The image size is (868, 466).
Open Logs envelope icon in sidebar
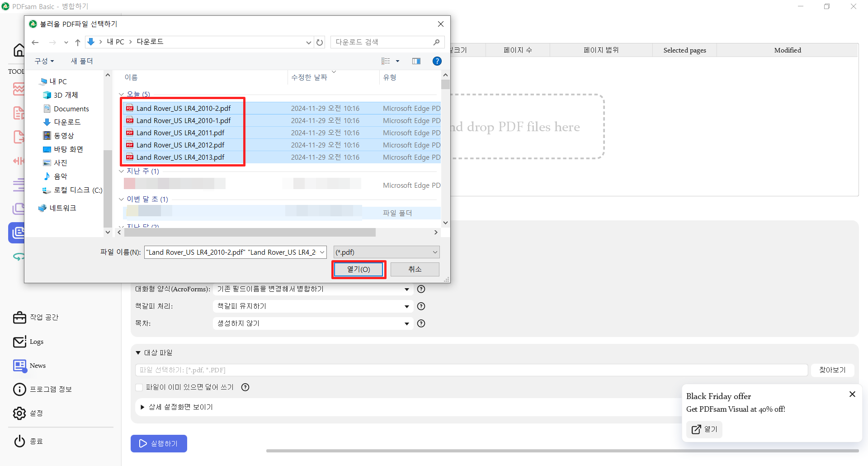pyautogui.click(x=19, y=342)
